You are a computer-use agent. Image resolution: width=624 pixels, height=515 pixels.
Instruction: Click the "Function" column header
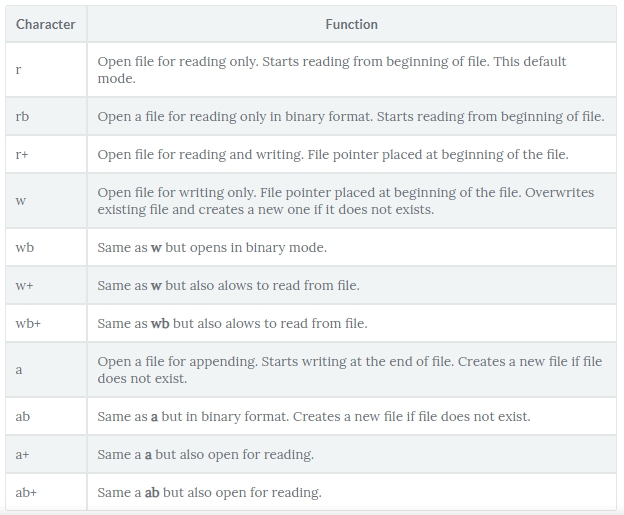point(351,24)
